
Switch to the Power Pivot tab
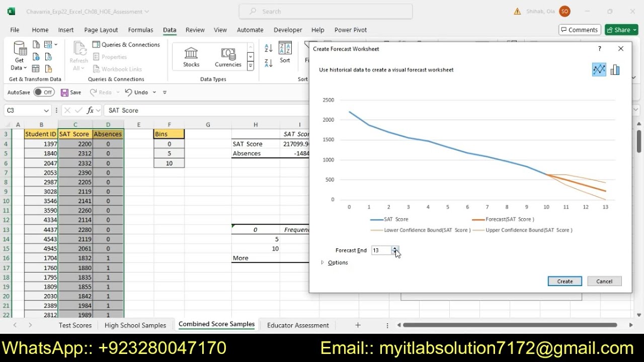click(x=351, y=30)
